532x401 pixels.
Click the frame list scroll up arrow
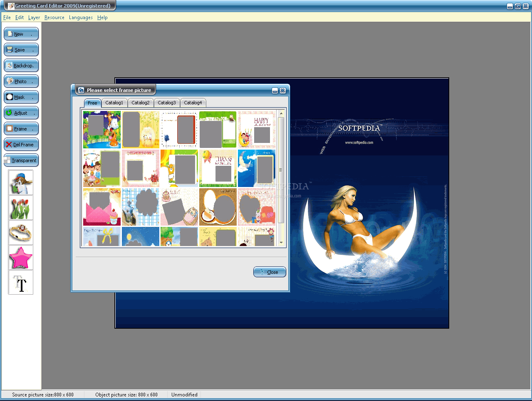pyautogui.click(x=281, y=113)
